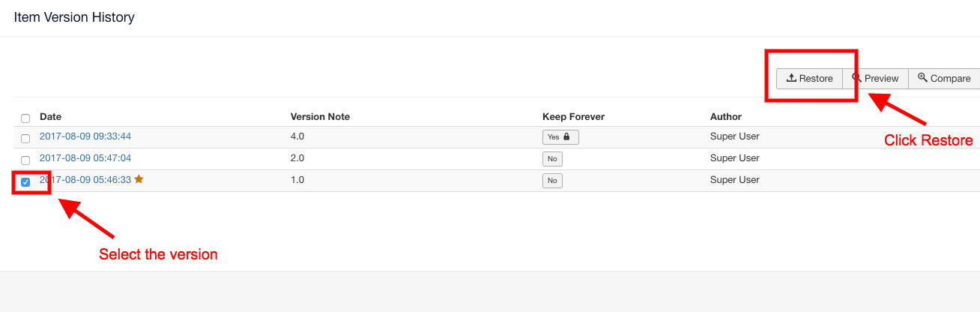Click the Preview magnifier icon
This screenshot has width=980, height=312.
pyautogui.click(x=857, y=78)
